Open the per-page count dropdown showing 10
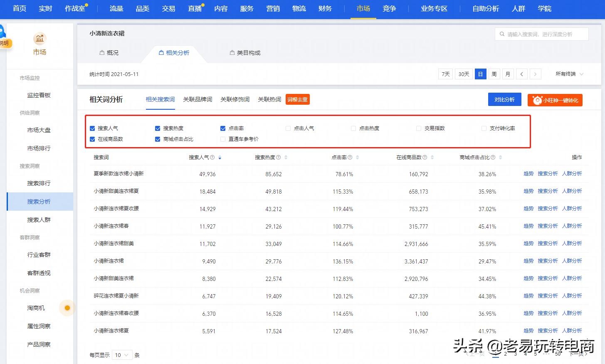Viewport: 605px width, 364px height. coord(122,355)
